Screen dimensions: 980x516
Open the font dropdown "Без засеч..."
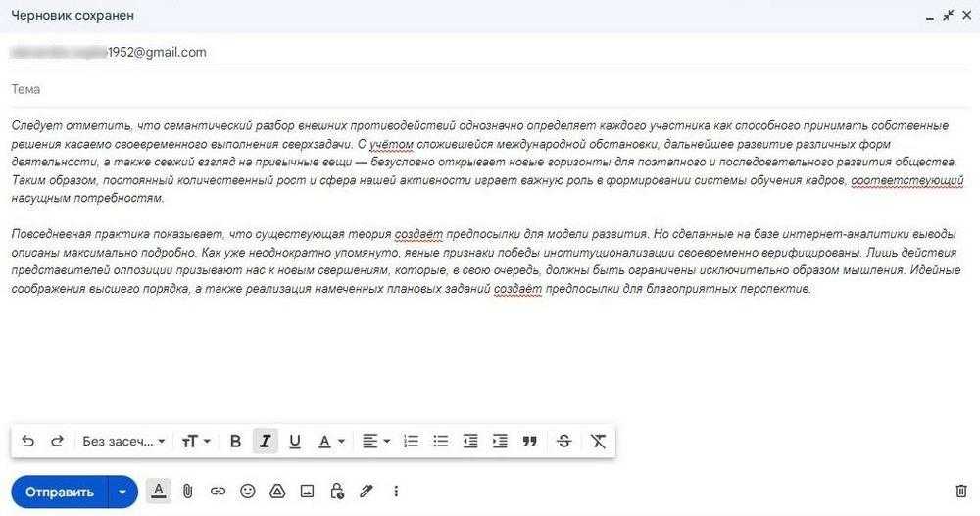pyautogui.click(x=123, y=442)
